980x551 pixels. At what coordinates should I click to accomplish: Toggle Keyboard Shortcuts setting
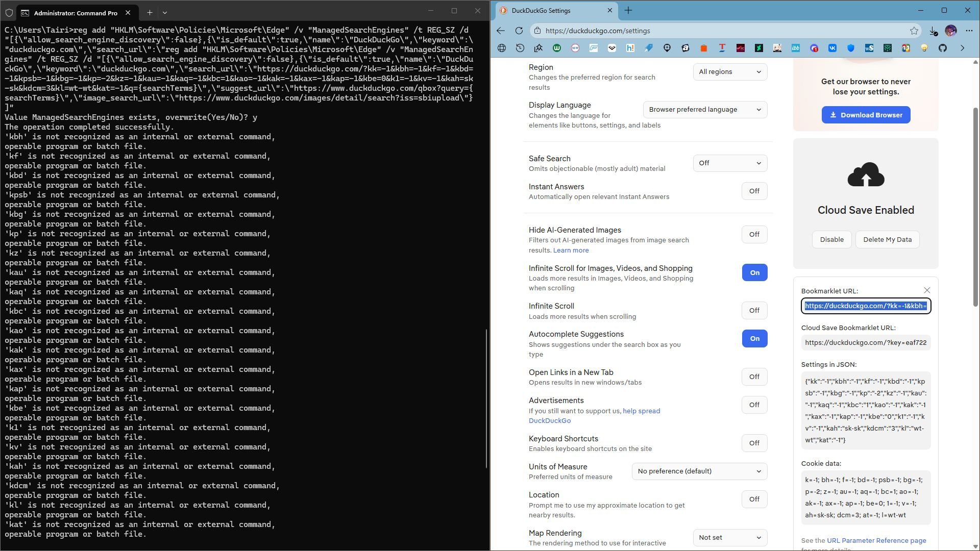754,443
